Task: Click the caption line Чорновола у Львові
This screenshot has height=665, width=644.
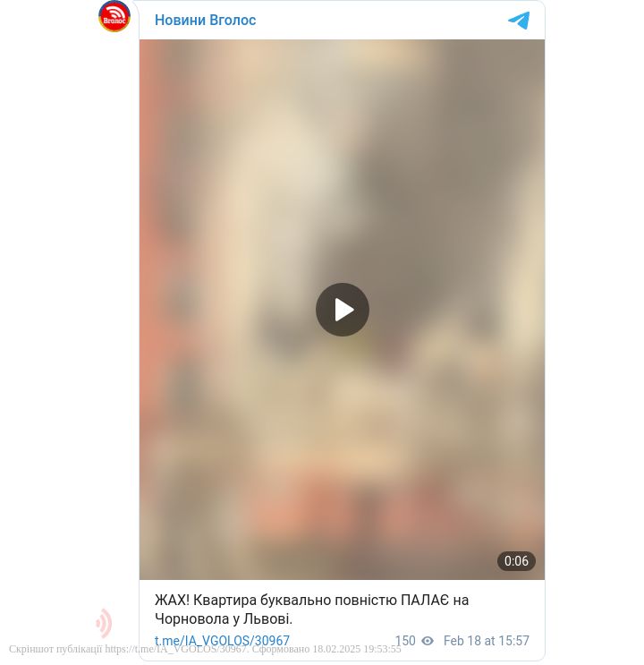Action: click(x=224, y=618)
